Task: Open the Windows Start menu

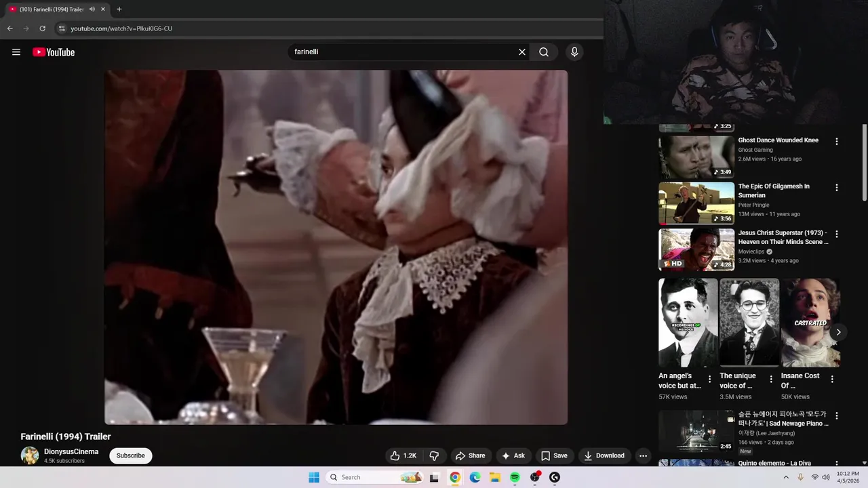Action: tap(314, 477)
